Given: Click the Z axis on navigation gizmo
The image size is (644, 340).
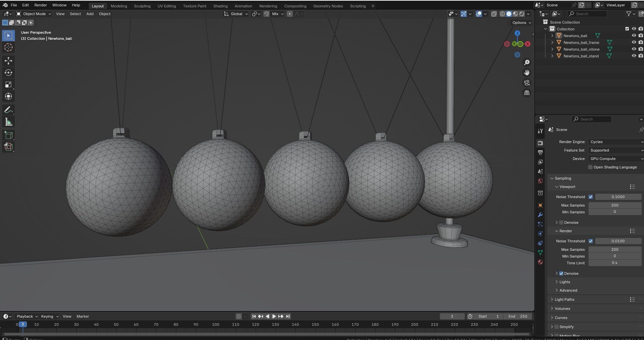Looking at the screenshot, I should (517, 33).
